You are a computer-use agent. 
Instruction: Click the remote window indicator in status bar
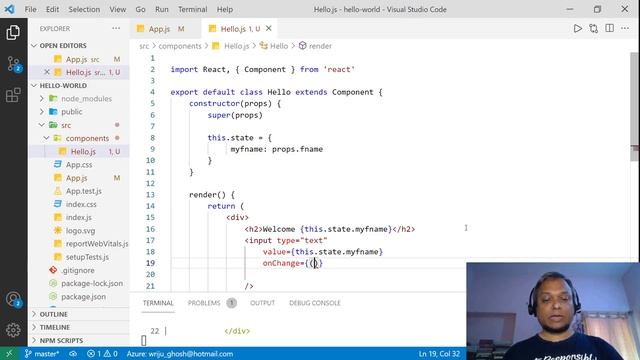click(x=9, y=353)
